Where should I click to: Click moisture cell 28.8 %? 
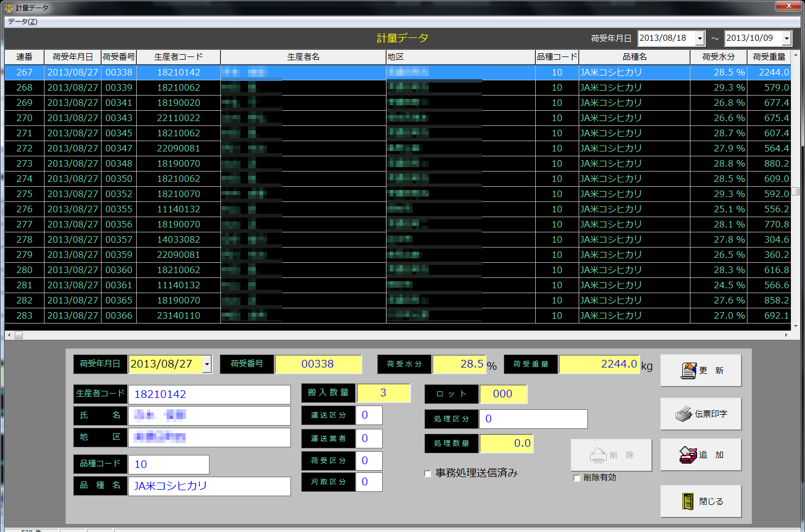click(718, 163)
